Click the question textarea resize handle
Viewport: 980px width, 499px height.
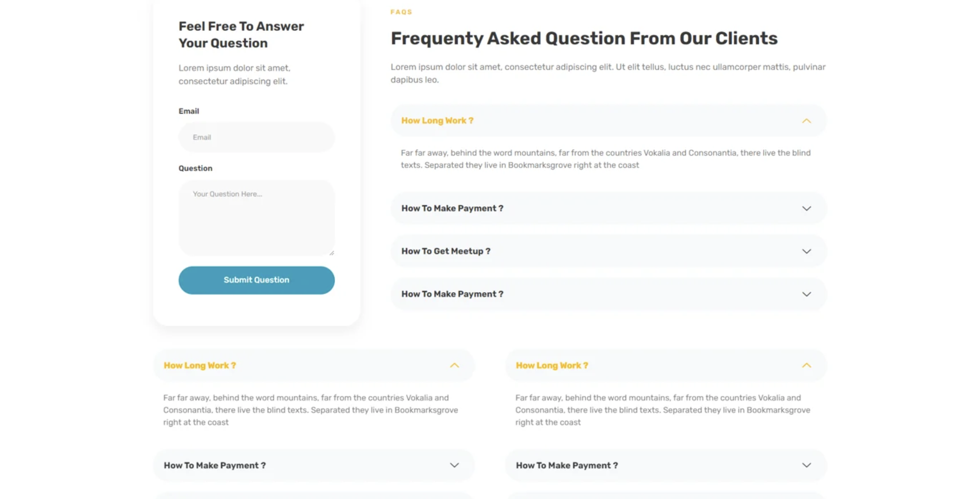(332, 253)
